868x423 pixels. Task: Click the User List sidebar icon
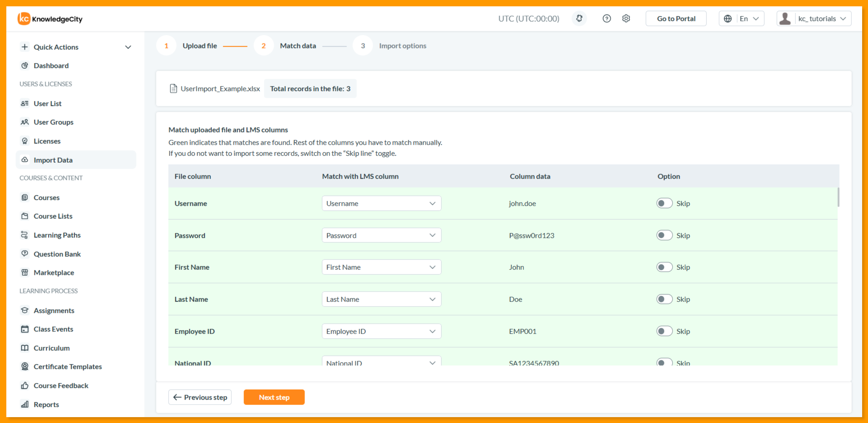coord(25,103)
